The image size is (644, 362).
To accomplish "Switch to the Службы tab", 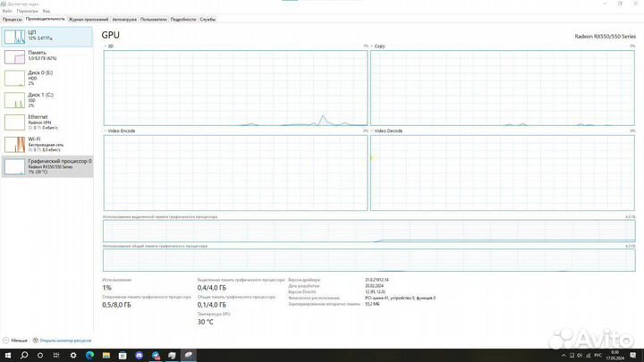I will click(x=208, y=19).
